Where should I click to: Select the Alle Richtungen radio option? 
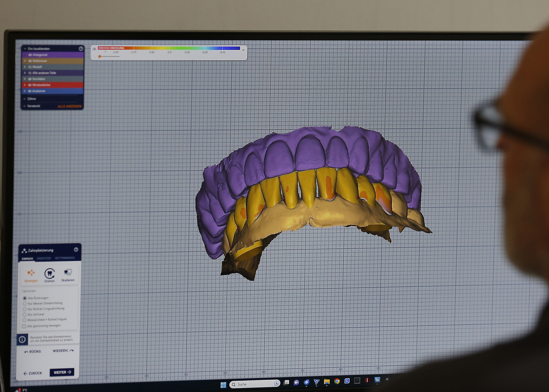25,298
